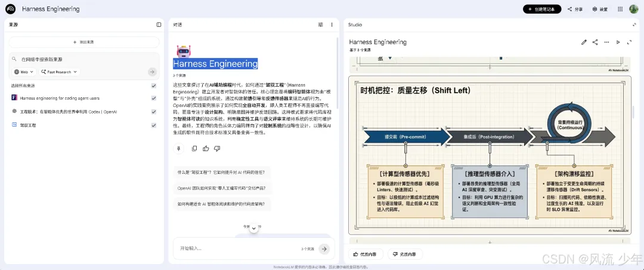Click the 驾驭工程 source file icon
The width and height of the screenshot is (644, 270).
click(14, 125)
